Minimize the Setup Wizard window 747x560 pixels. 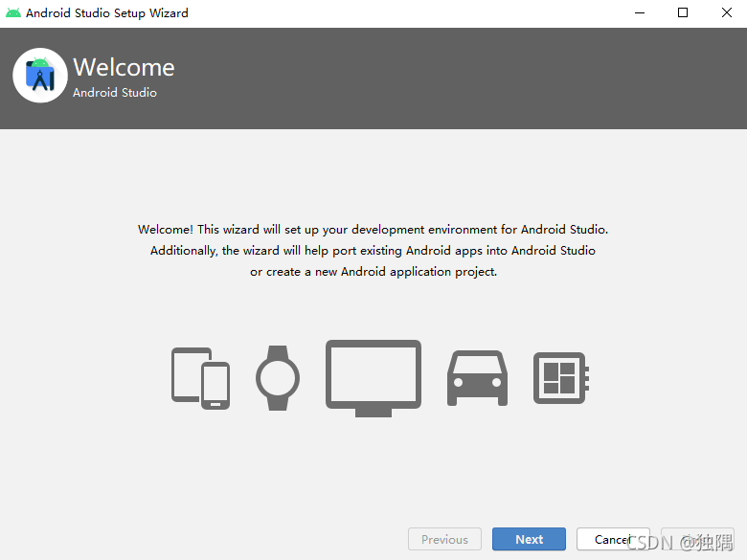tap(640, 12)
